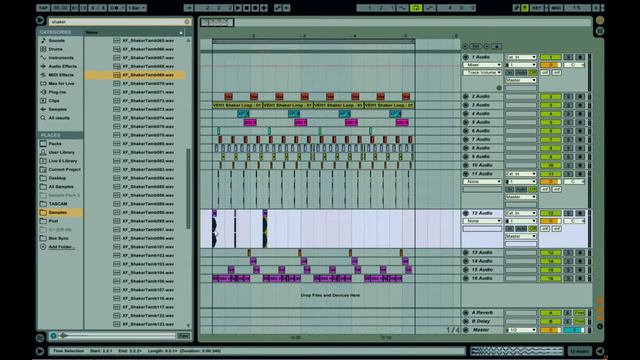
Task: Click the Punch-In switch
Action: coord(402,8)
